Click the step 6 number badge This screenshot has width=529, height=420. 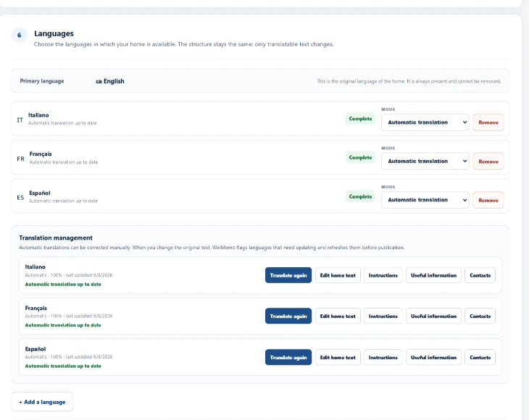click(20, 35)
